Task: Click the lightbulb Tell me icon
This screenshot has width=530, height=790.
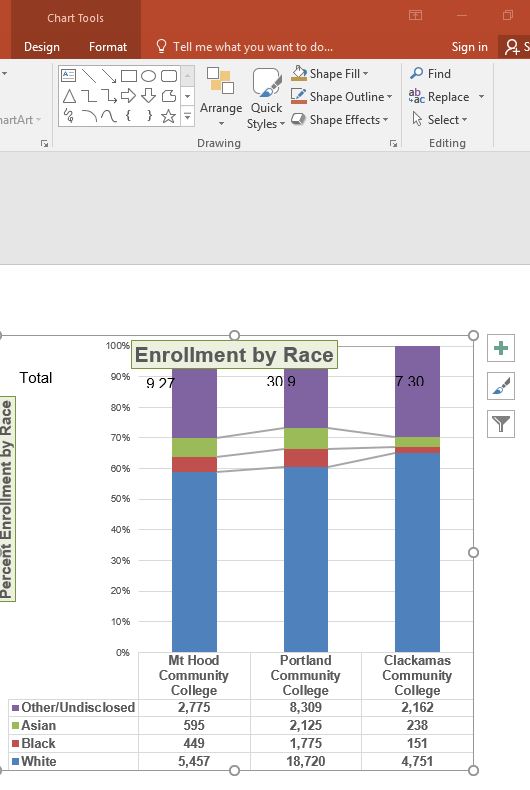Action: [x=161, y=46]
